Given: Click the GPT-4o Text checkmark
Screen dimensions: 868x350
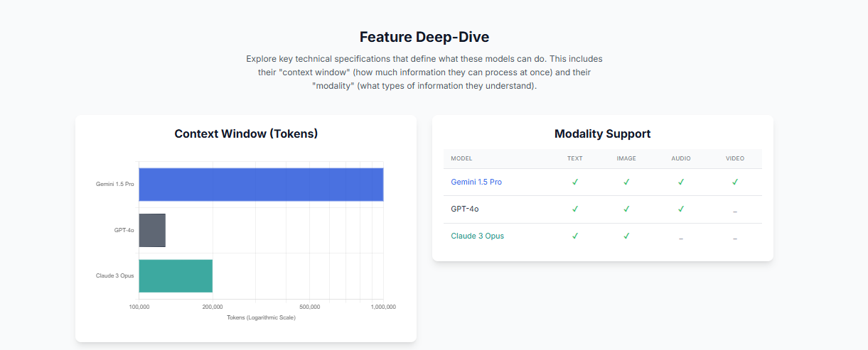Looking at the screenshot, I should click(x=575, y=209).
